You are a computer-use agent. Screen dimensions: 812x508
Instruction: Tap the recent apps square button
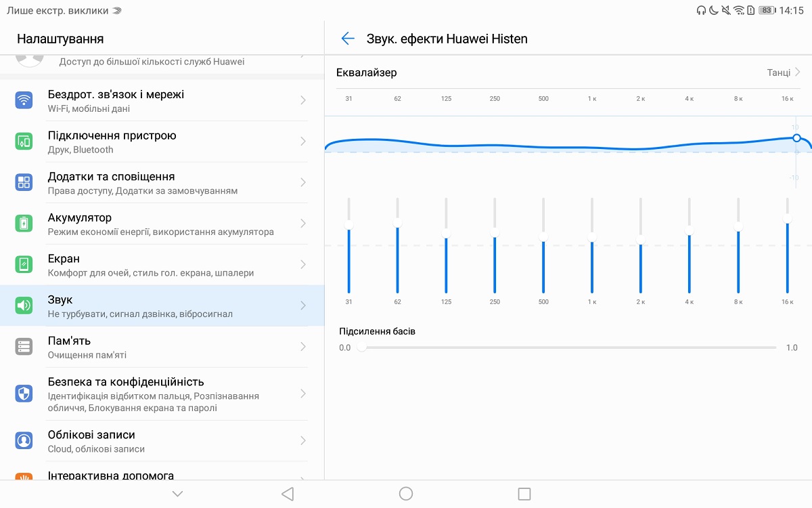tap(524, 494)
